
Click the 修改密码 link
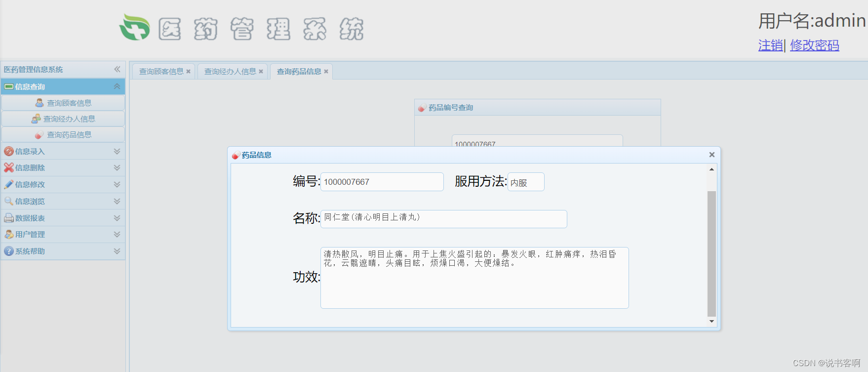point(815,45)
